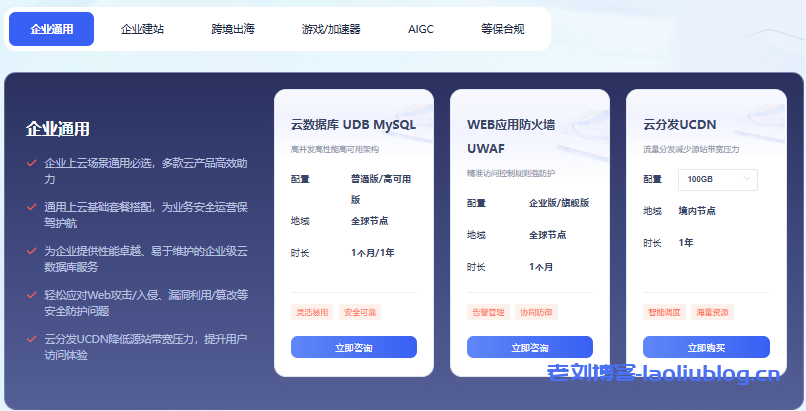Click the 告警管理 tag
806x411 pixels.
488,312
